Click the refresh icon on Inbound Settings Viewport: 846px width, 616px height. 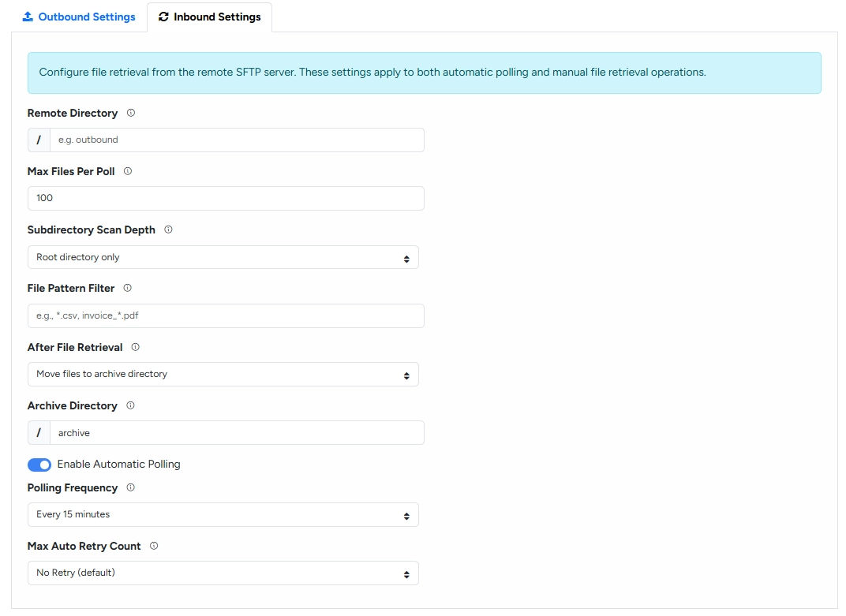pyautogui.click(x=163, y=17)
